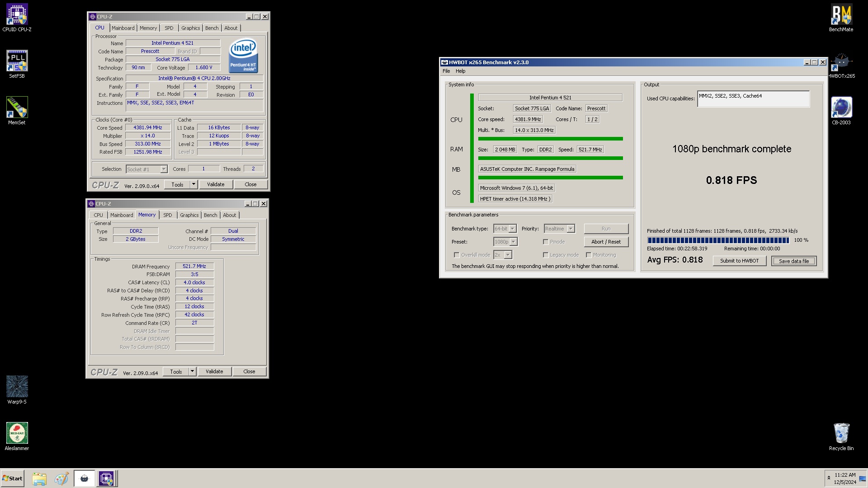Show hidden system tray icons
Viewport: 868px width, 488px height.
(829, 478)
